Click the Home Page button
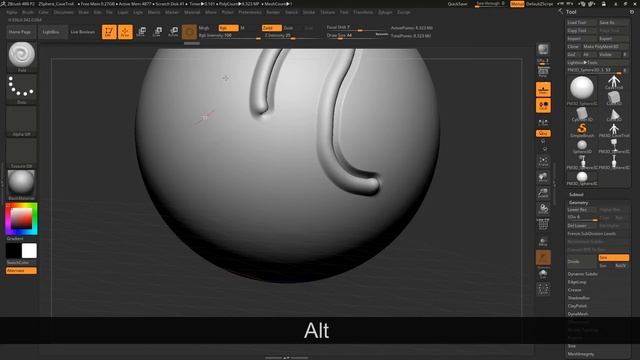The width and height of the screenshot is (640, 360). pos(20,32)
